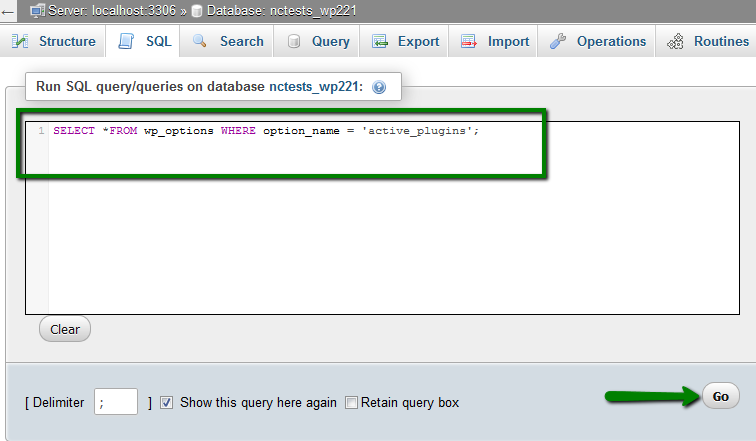Go to the Import tab
The image size is (756, 441).
(493, 41)
